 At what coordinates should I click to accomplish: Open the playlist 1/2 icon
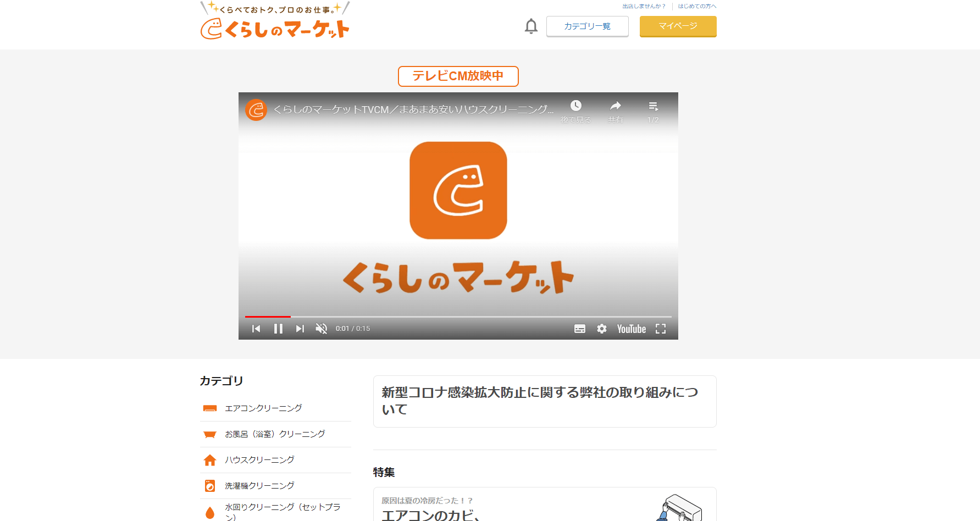pyautogui.click(x=653, y=112)
